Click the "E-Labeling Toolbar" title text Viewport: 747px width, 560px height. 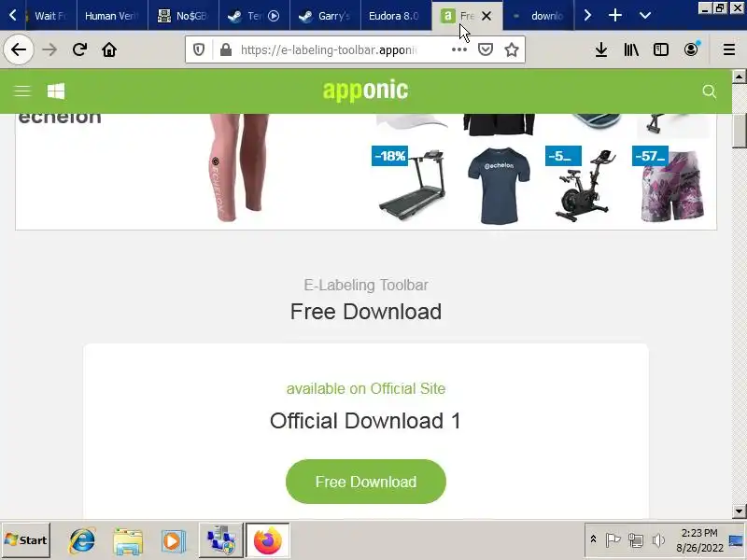click(x=365, y=285)
